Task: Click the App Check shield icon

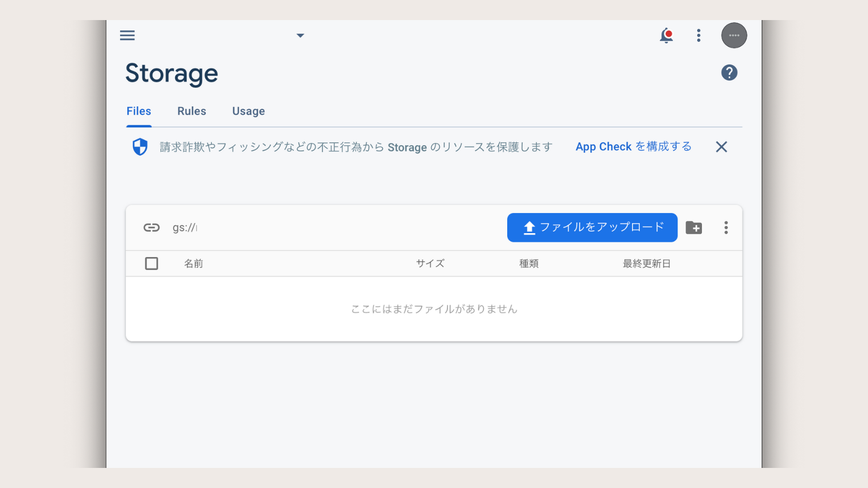Action: pos(140,147)
